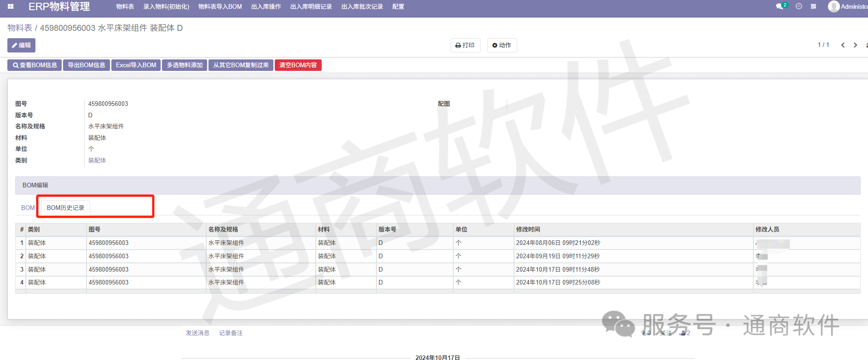Open 出入库操作 menu item

coord(266,6)
